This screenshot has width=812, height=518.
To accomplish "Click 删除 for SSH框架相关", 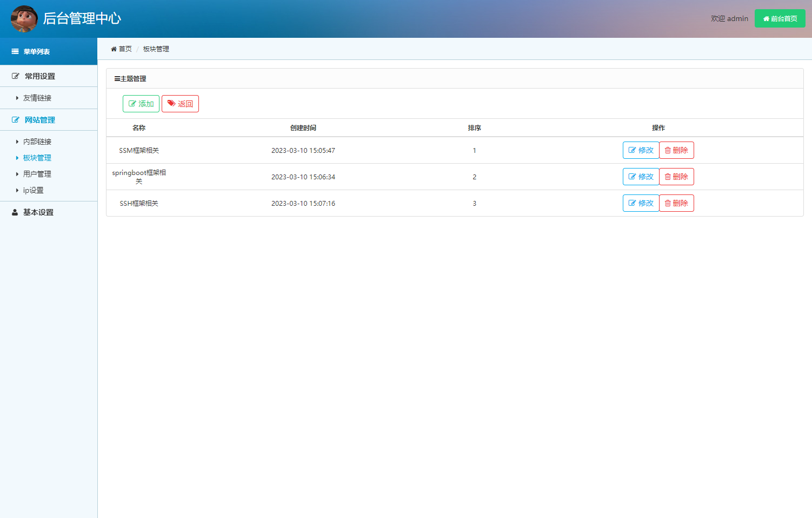I will tap(676, 203).
